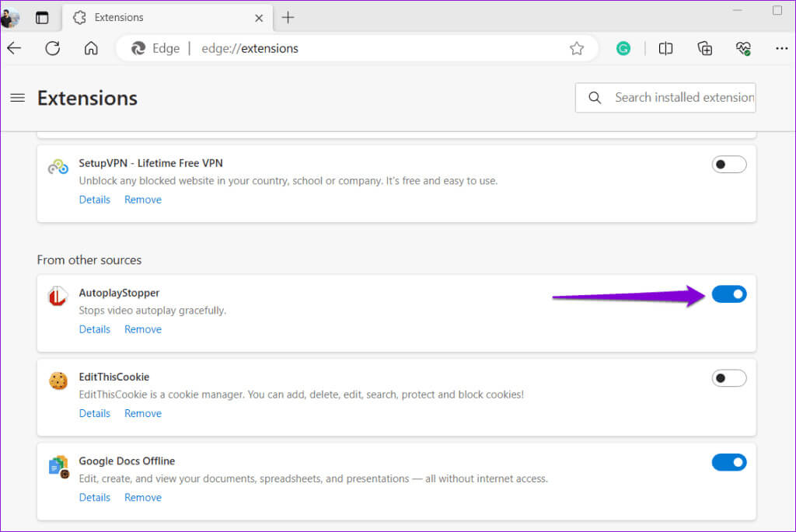Click the 'Stops video autoplay gracefully.' text
Screen dimensions: 796x532
pos(152,311)
